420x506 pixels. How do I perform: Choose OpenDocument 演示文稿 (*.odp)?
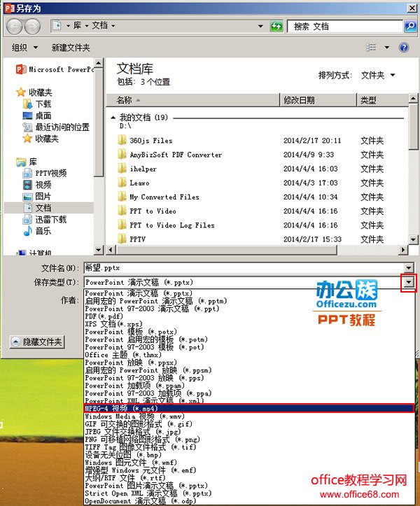[249, 501]
